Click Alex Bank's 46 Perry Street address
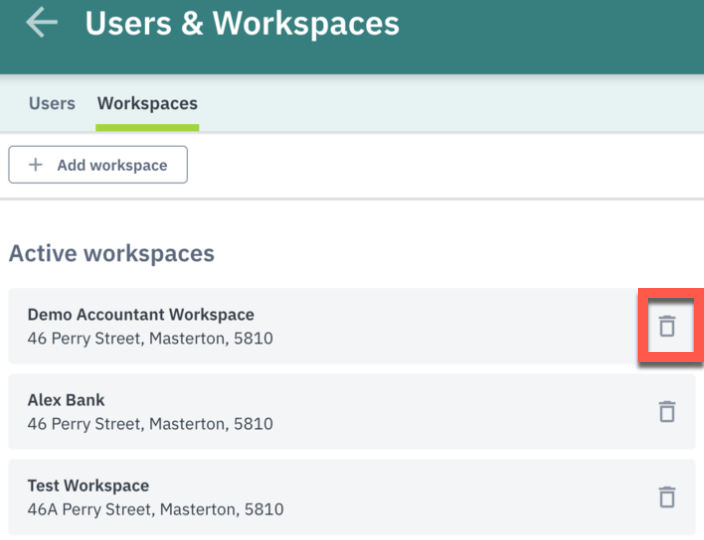This screenshot has width=704, height=540. (x=150, y=424)
